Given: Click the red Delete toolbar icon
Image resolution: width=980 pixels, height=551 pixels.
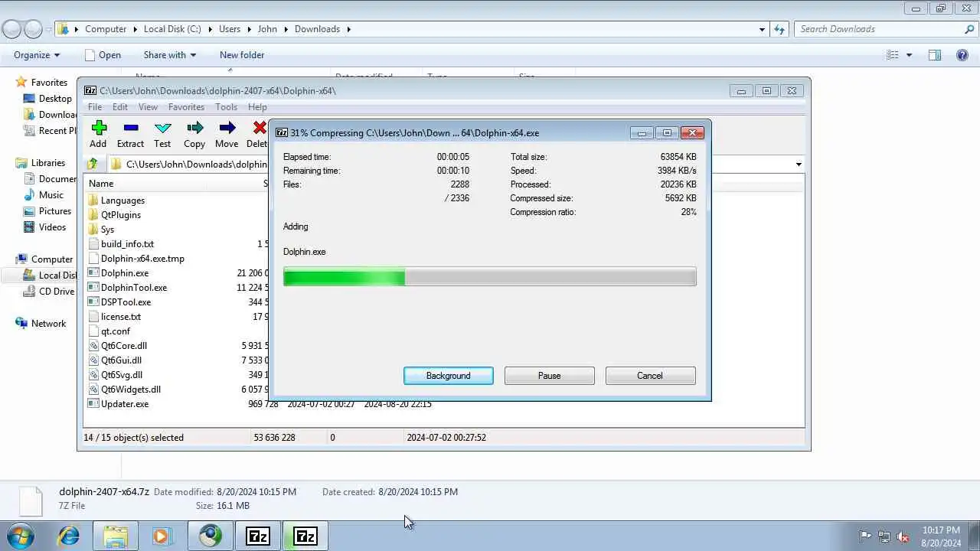Looking at the screenshot, I should tap(260, 128).
